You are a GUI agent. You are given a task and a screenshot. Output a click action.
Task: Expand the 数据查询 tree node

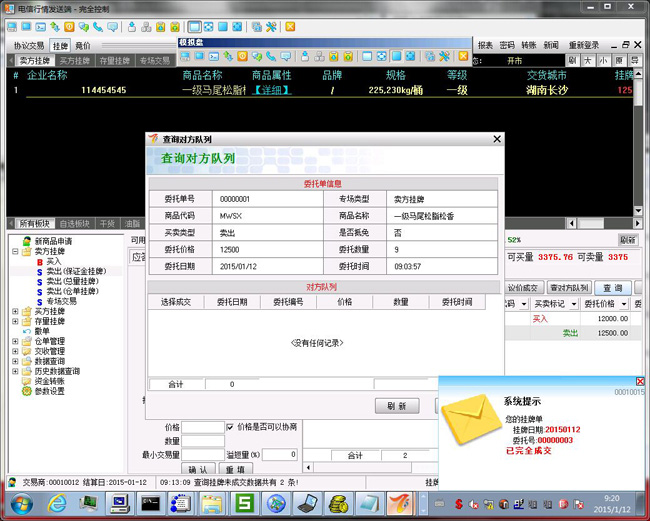15,361
